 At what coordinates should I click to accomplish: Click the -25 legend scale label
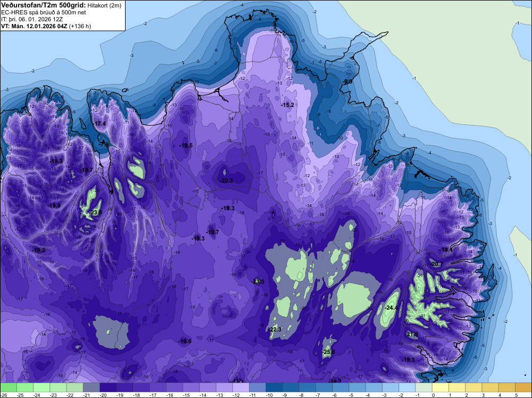(x=20, y=395)
